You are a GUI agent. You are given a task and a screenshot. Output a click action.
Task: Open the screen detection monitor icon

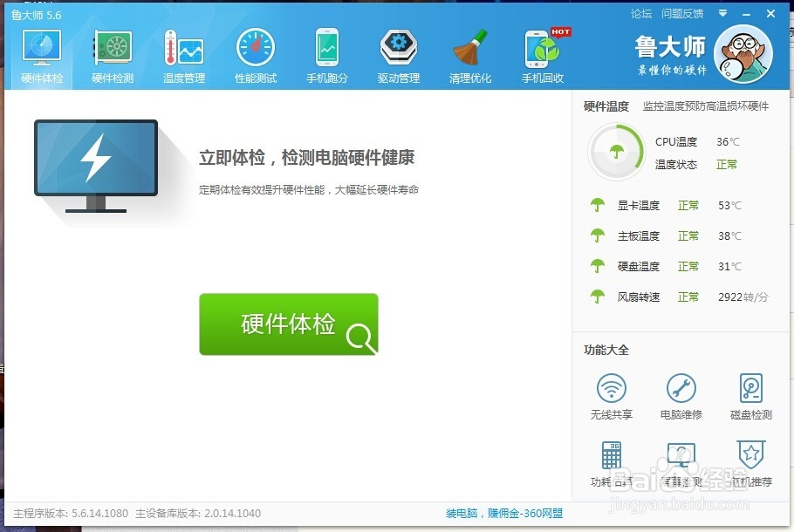pyautogui.click(x=681, y=455)
